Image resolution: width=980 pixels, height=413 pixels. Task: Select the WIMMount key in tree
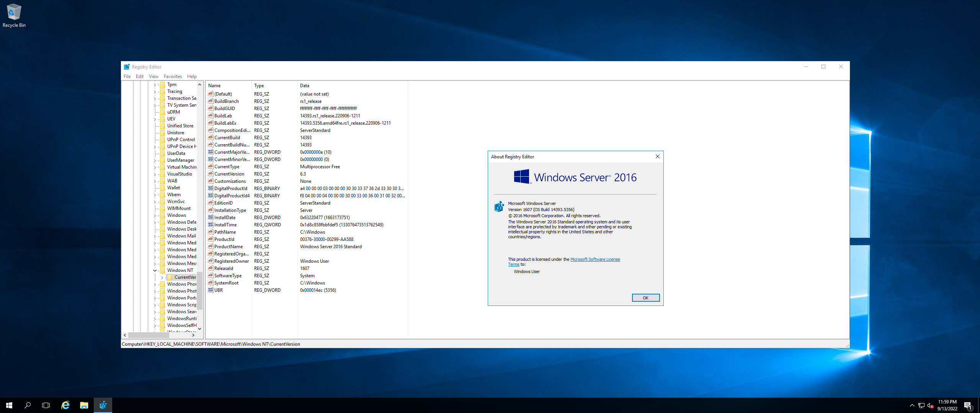click(179, 208)
